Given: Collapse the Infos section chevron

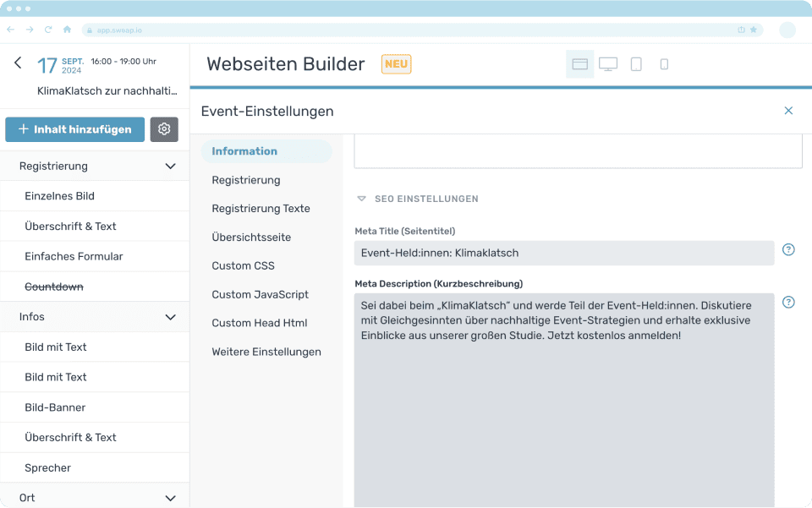Looking at the screenshot, I should (x=170, y=317).
